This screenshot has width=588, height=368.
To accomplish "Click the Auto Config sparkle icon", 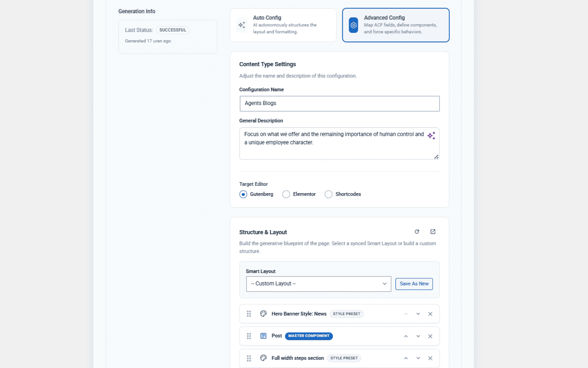I will tap(242, 25).
